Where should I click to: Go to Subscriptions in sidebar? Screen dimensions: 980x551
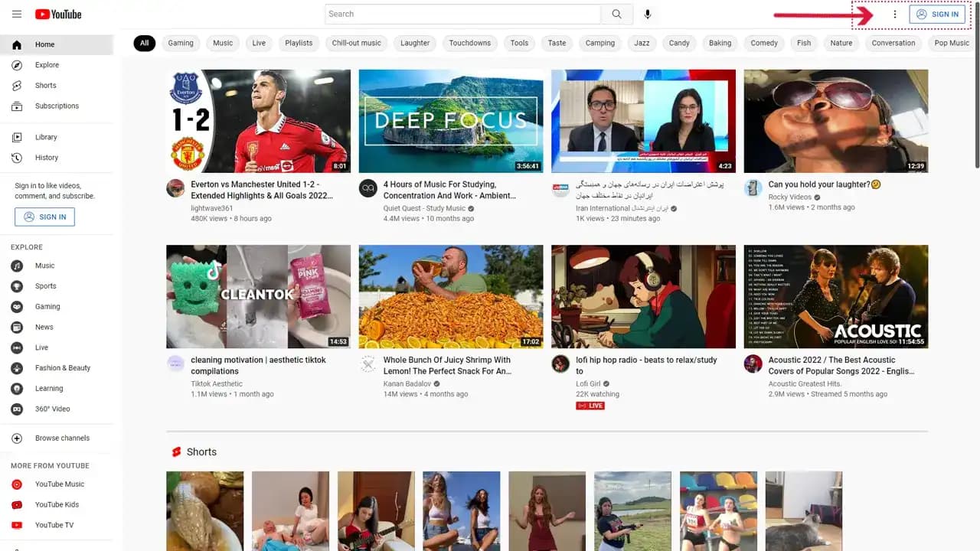point(57,106)
